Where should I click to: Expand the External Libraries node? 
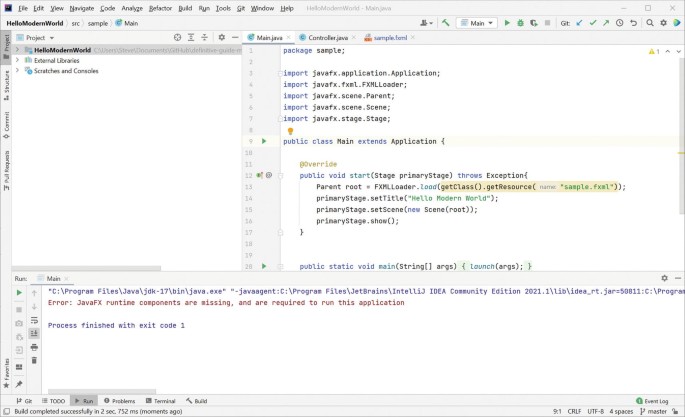tap(17, 60)
